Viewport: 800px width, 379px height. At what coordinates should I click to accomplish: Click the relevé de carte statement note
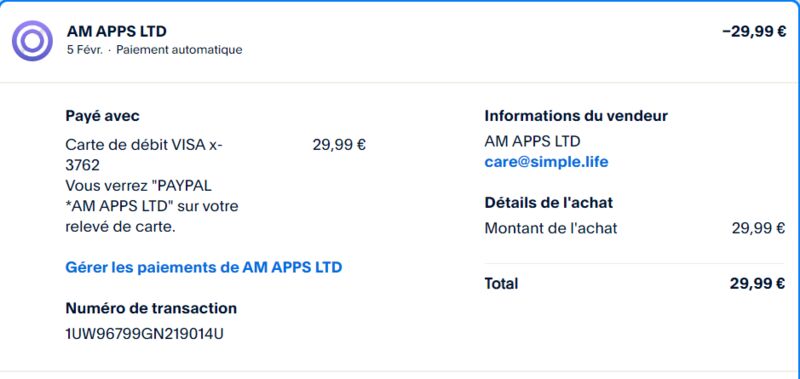tap(152, 207)
